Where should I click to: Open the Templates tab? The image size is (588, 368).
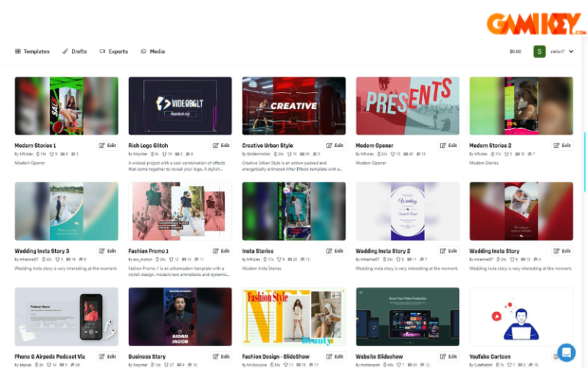pyautogui.click(x=36, y=51)
